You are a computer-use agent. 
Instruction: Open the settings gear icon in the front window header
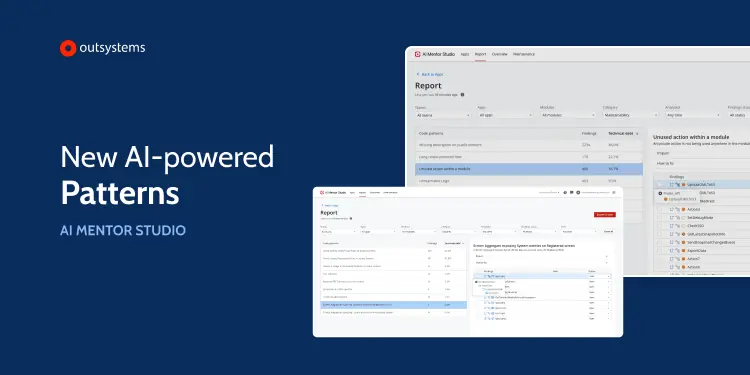tap(565, 192)
